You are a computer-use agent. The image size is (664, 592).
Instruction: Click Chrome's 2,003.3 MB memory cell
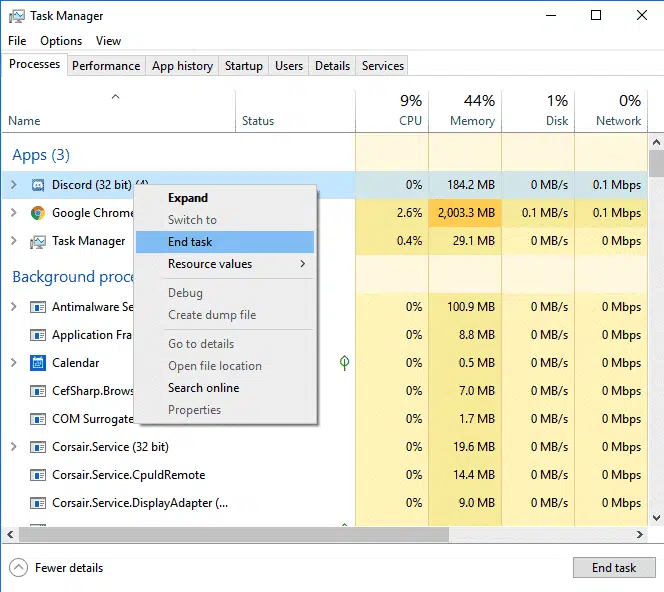coord(465,213)
